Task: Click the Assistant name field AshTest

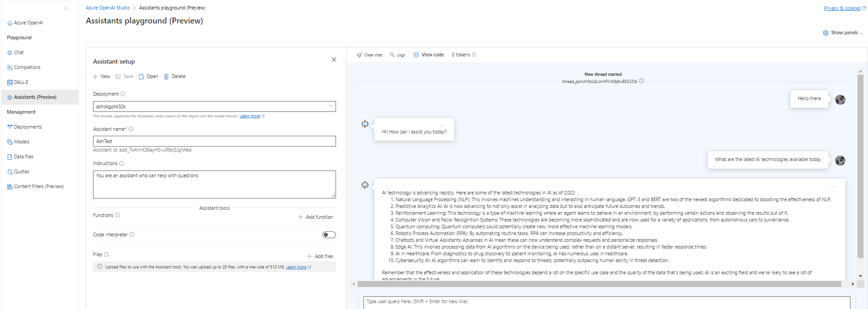Action: click(215, 141)
